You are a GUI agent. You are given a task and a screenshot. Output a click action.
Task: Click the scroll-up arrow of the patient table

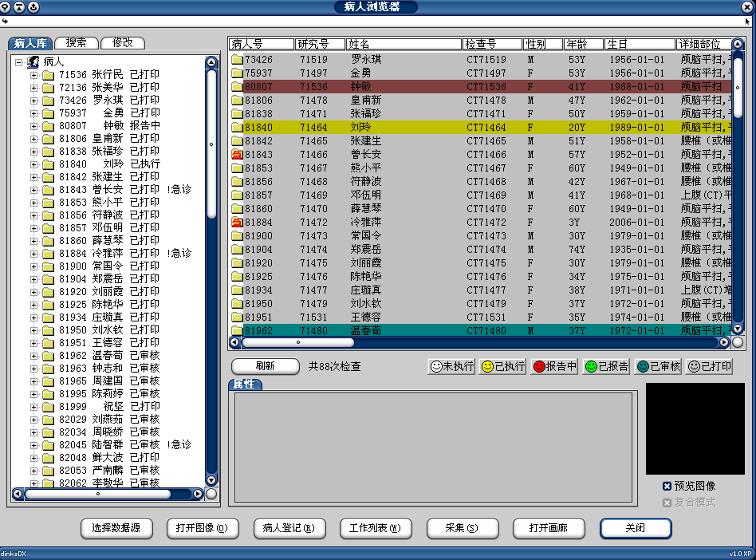pos(738,45)
